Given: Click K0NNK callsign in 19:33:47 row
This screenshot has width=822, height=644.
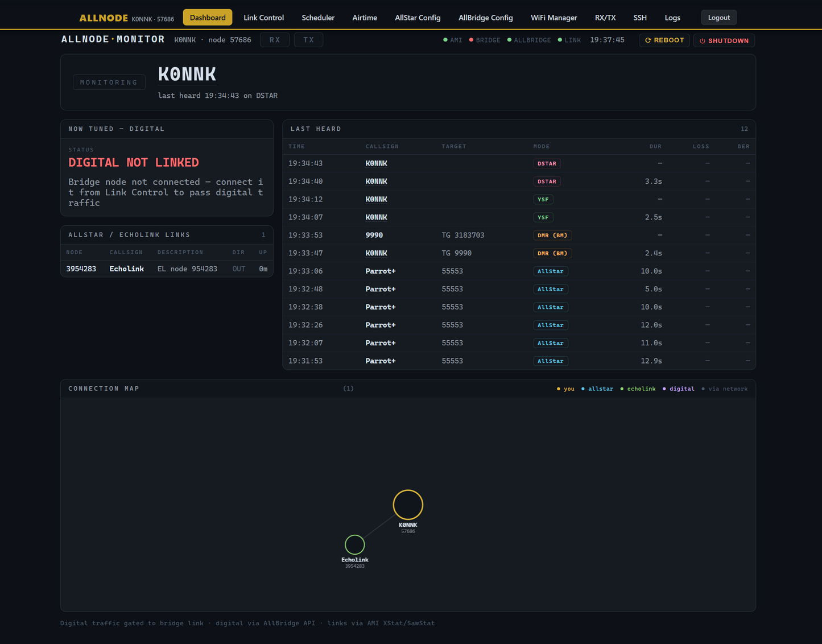Looking at the screenshot, I should tap(376, 253).
